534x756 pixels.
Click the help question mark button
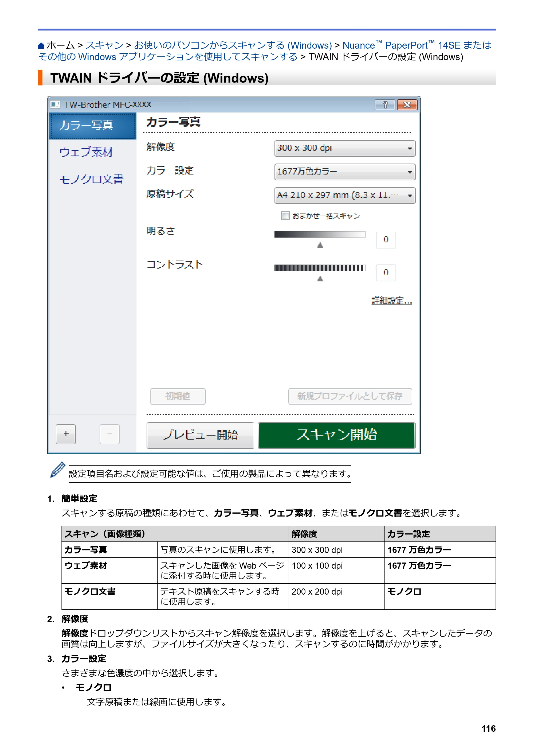click(385, 105)
